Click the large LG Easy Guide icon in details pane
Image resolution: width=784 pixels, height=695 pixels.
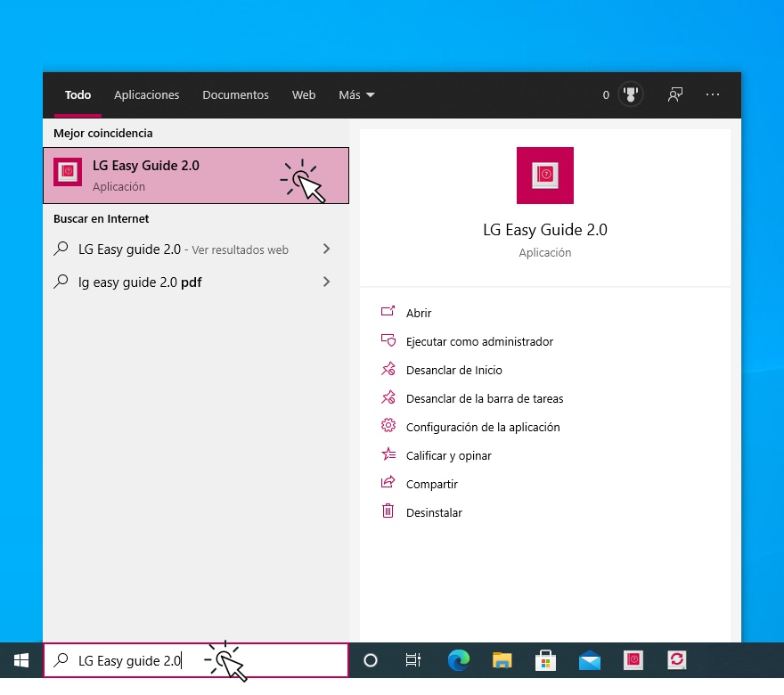click(545, 176)
